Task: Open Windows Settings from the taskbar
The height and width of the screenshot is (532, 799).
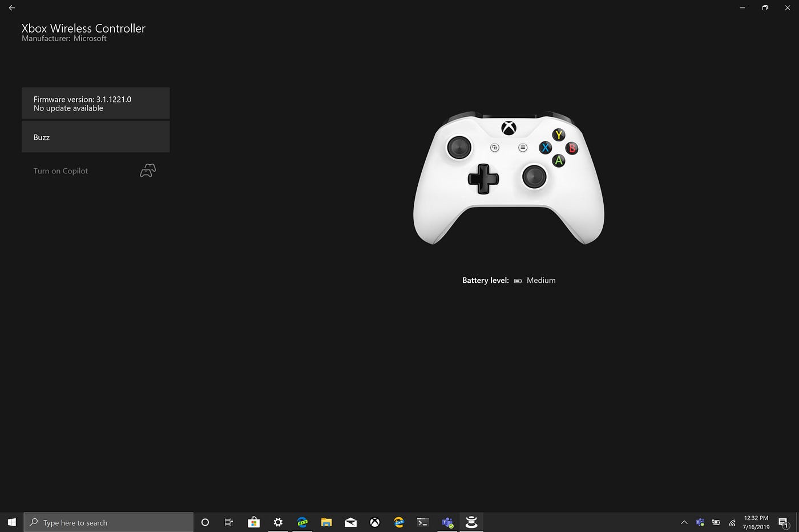Action: (x=278, y=522)
